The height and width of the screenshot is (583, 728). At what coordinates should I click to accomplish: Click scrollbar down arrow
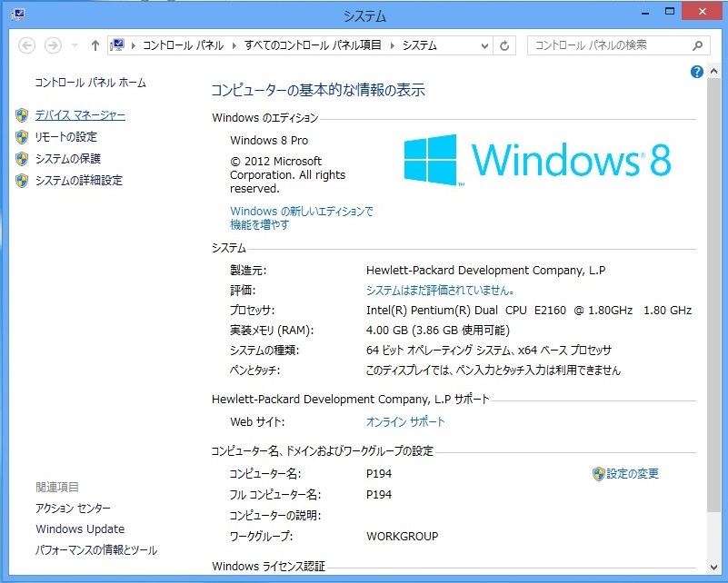(714, 568)
